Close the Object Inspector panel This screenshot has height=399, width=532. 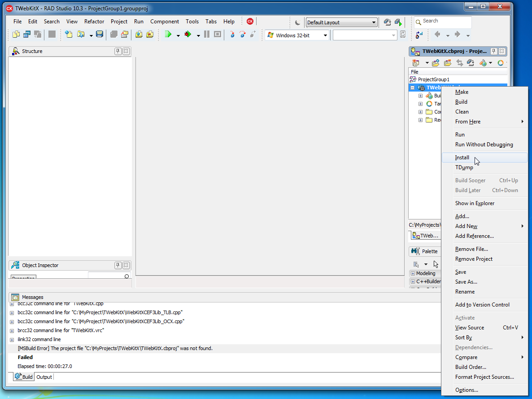pyautogui.click(x=126, y=265)
